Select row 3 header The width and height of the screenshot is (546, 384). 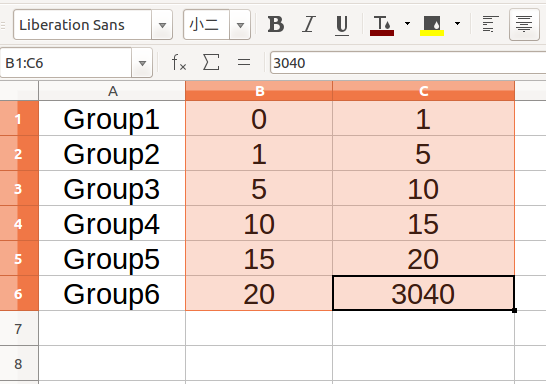point(19,188)
